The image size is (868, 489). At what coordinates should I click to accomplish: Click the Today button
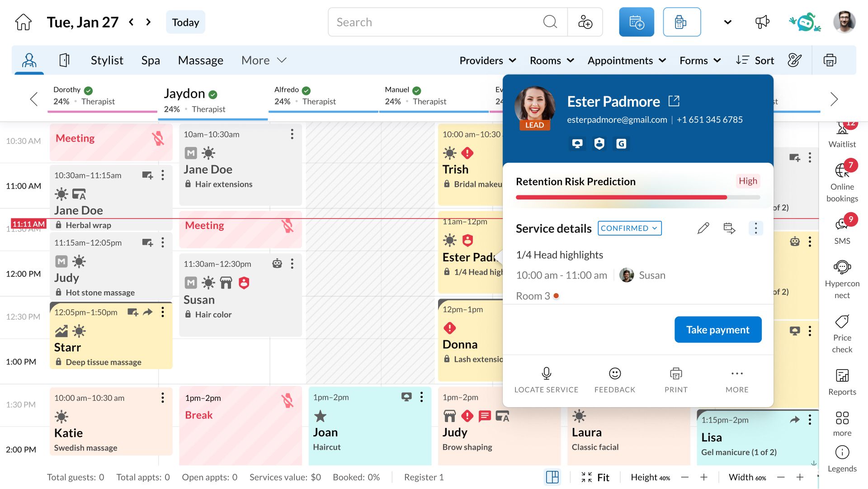coord(185,23)
